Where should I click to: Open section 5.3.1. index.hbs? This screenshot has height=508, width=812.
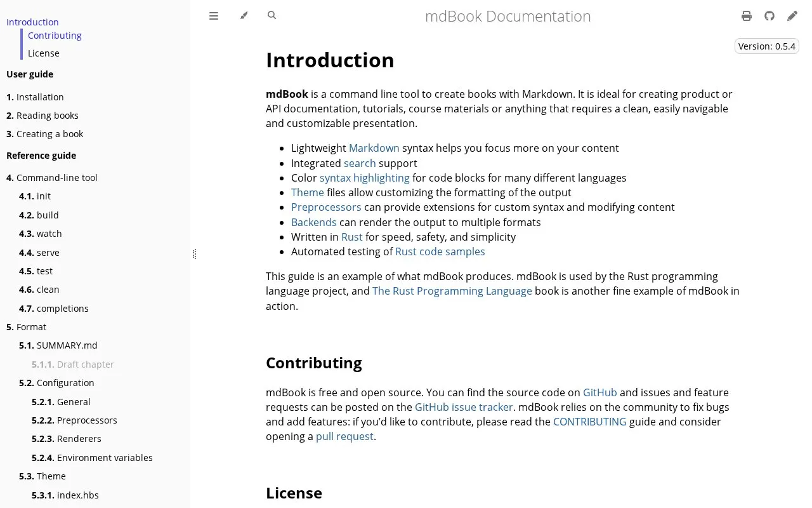click(x=65, y=495)
